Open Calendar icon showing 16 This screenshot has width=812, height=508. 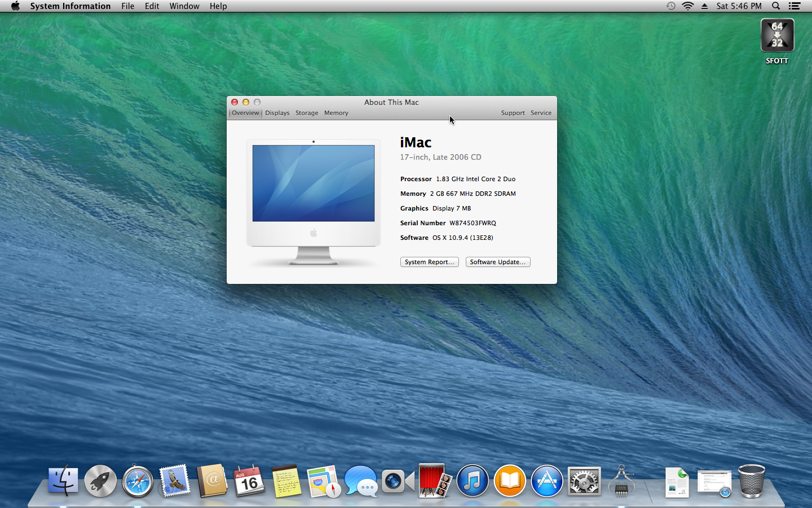coord(249,481)
